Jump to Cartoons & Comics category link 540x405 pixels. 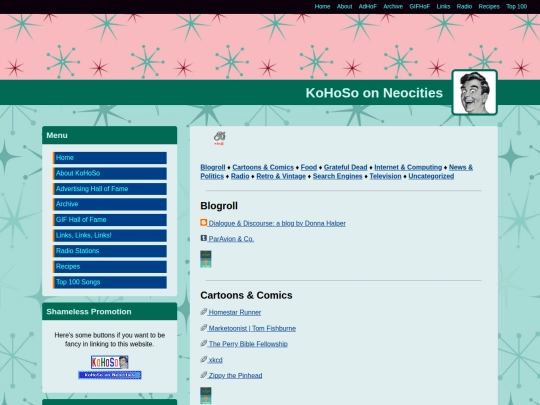pos(263,167)
